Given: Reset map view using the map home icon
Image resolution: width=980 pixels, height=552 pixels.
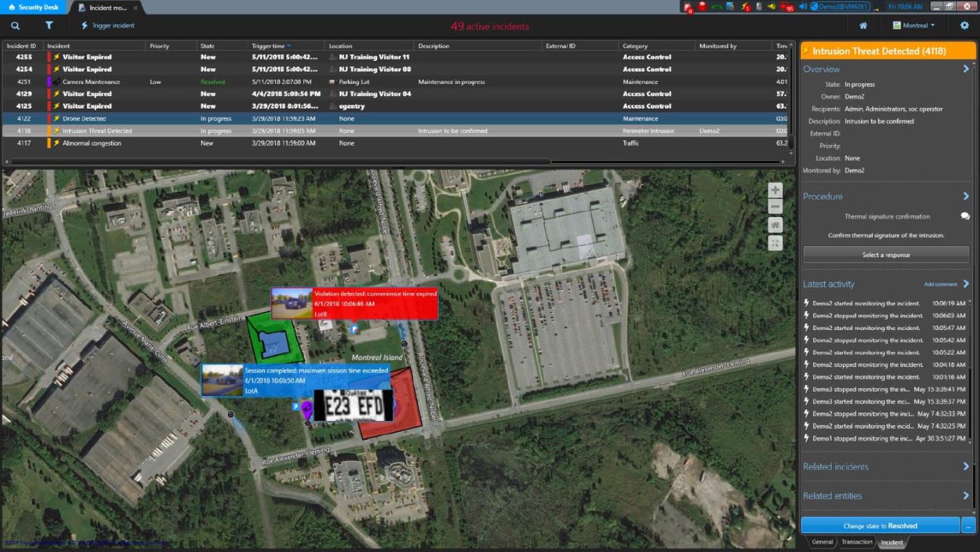Looking at the screenshot, I should [x=775, y=225].
